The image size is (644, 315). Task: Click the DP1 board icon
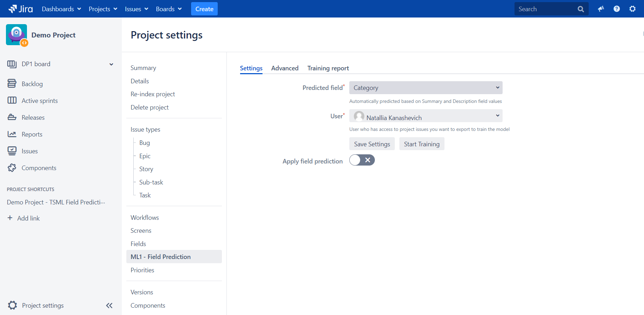coord(12,64)
